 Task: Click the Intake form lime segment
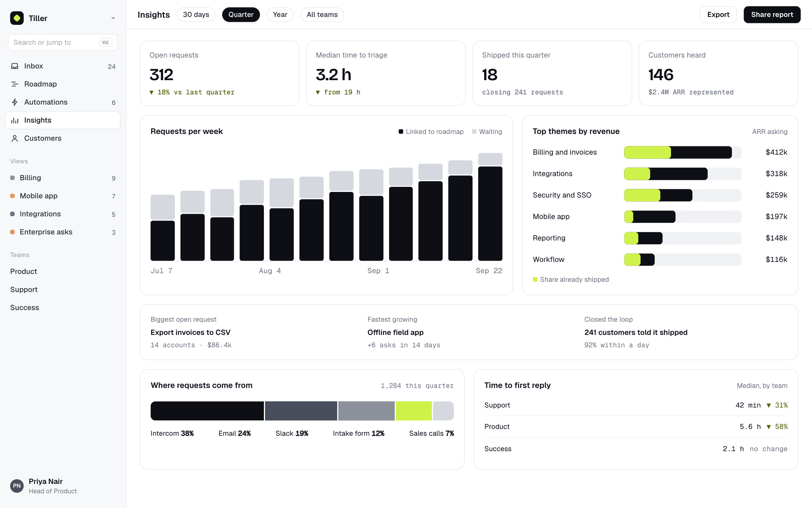coord(414,411)
